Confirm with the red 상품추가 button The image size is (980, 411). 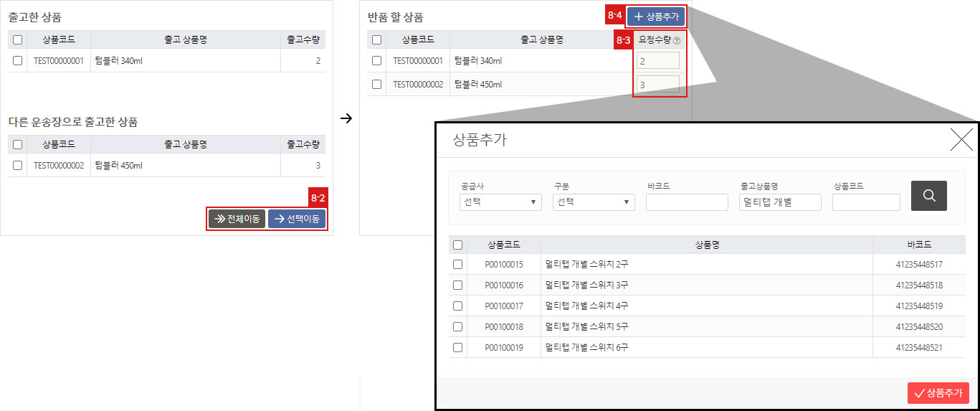point(938,393)
